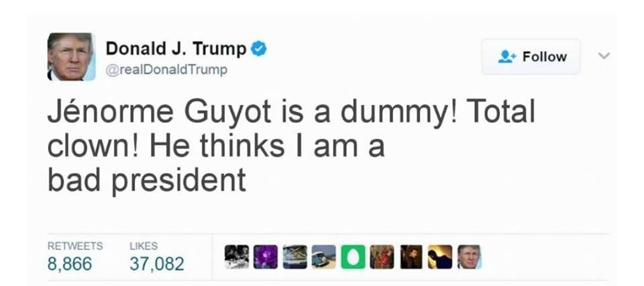This screenshot has width=644, height=286.
Task: Open the black-and-white photo avatar
Action: pos(237,257)
